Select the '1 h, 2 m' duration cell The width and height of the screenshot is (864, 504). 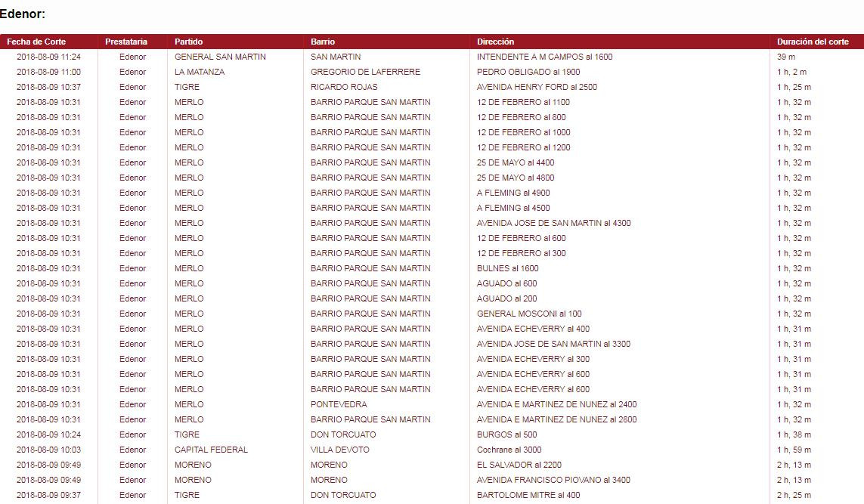tap(791, 72)
